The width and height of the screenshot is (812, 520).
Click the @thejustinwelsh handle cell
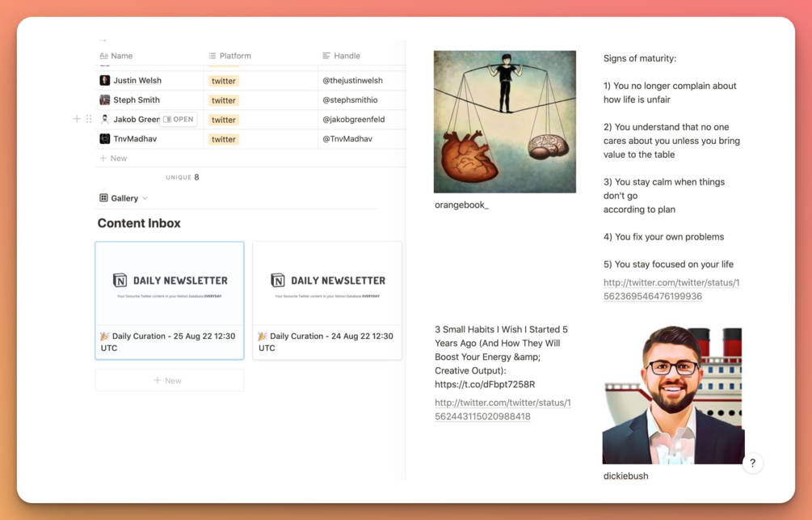tap(361, 80)
